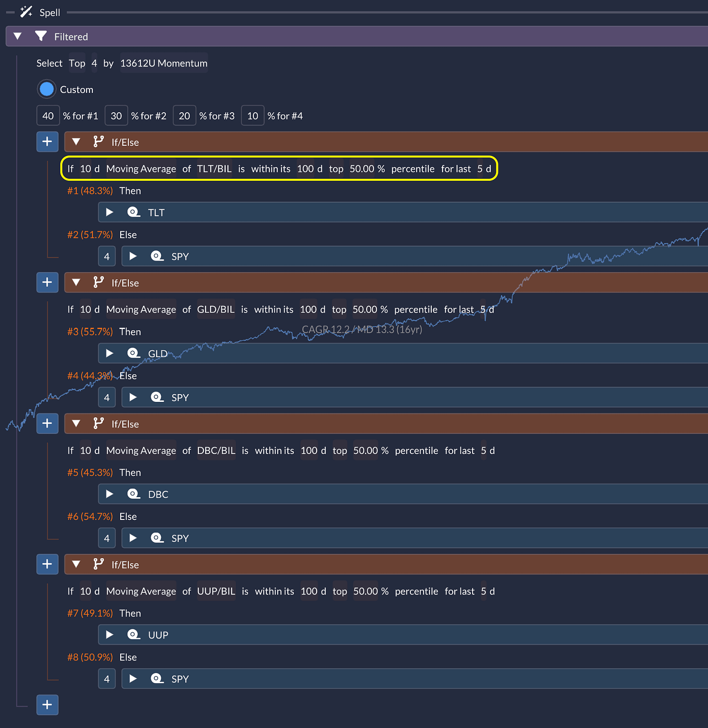Click 100 d lookback in UUP/BIL condition
The width and height of the screenshot is (708, 728).
(x=309, y=591)
